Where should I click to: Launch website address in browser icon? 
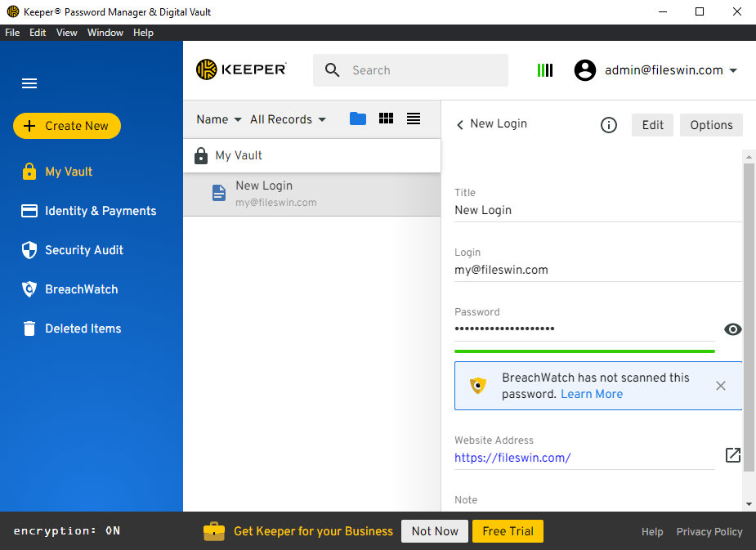[x=732, y=454]
